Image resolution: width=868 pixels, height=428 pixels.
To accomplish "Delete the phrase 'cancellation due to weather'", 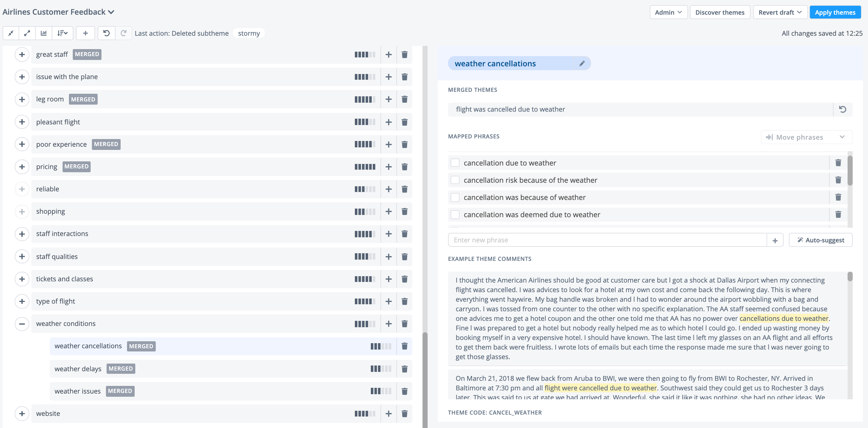I will click(x=838, y=163).
